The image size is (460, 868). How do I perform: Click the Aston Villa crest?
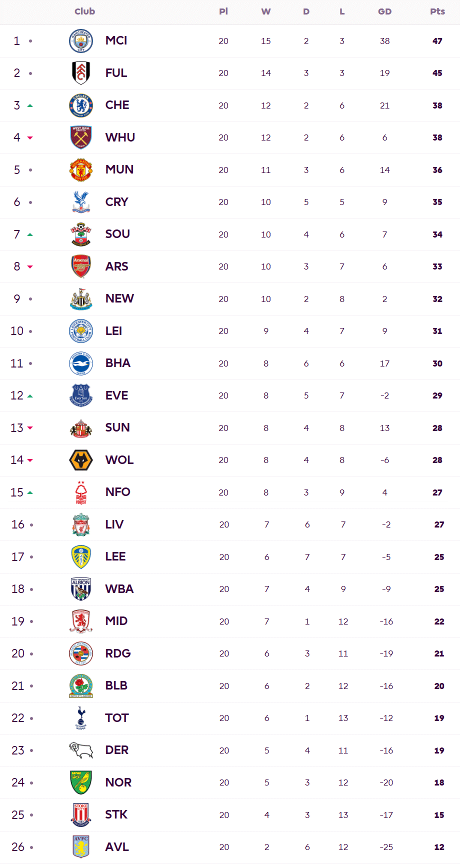(x=81, y=847)
